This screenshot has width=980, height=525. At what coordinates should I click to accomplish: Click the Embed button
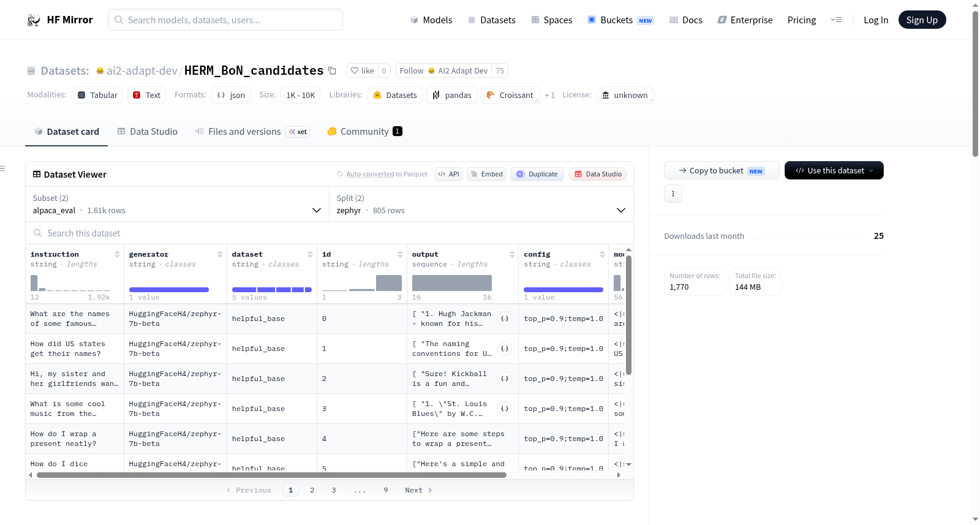tap(486, 174)
